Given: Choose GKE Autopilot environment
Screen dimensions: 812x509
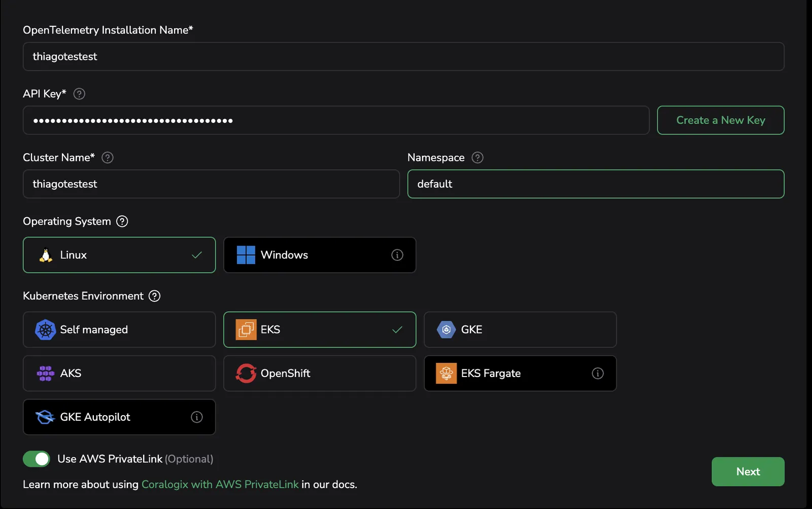Looking at the screenshot, I should [119, 417].
